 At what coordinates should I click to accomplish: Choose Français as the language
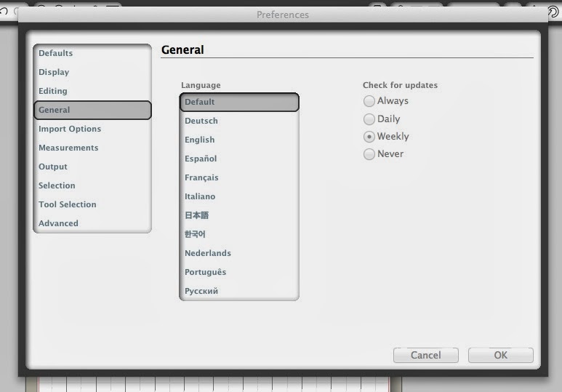pyautogui.click(x=239, y=177)
